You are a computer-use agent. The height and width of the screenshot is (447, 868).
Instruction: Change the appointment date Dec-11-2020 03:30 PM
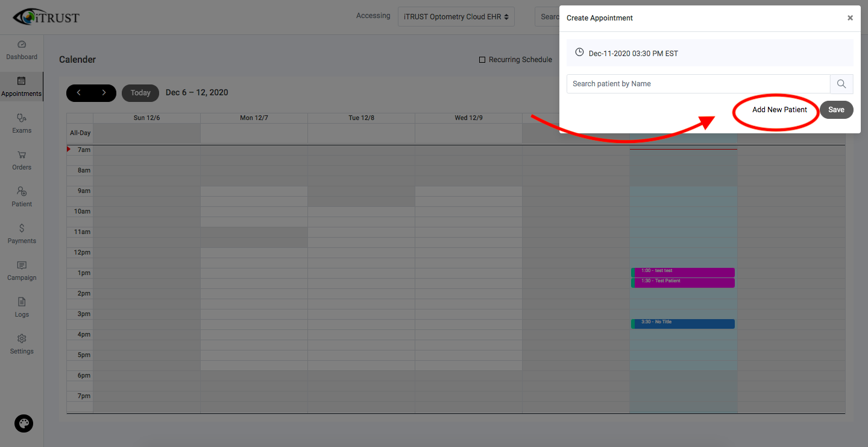pos(634,52)
